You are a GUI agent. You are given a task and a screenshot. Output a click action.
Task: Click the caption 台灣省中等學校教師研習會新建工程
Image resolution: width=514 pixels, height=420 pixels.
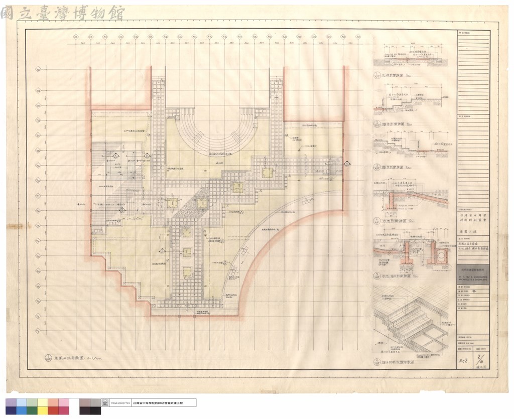tap(157, 403)
